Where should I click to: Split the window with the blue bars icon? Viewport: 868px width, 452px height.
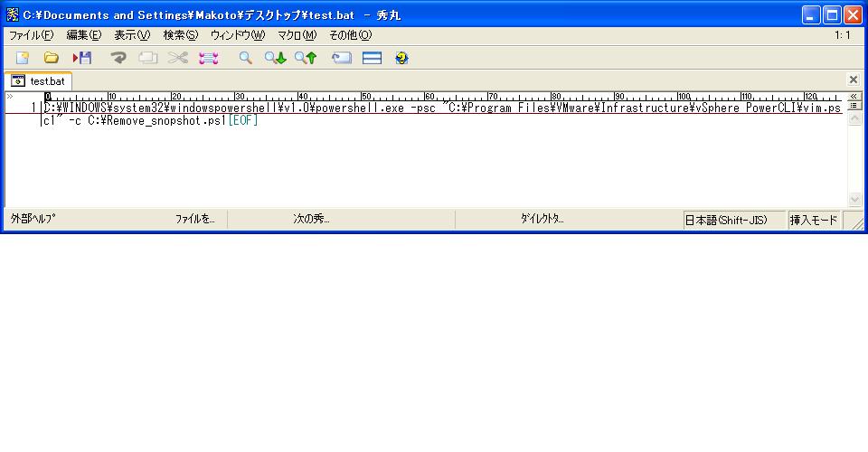[372, 58]
